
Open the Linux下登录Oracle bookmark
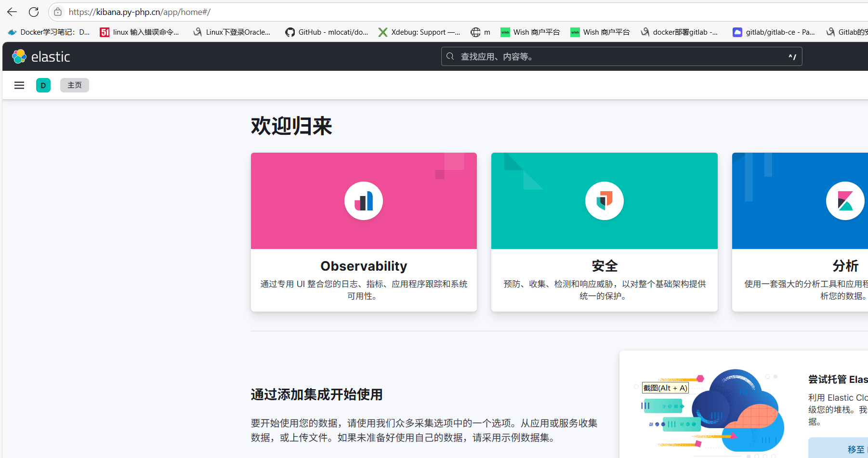click(x=232, y=32)
